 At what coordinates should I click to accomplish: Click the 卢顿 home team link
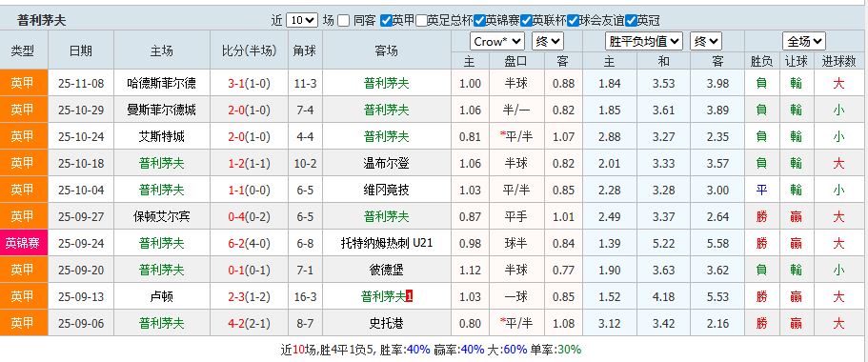162,296
